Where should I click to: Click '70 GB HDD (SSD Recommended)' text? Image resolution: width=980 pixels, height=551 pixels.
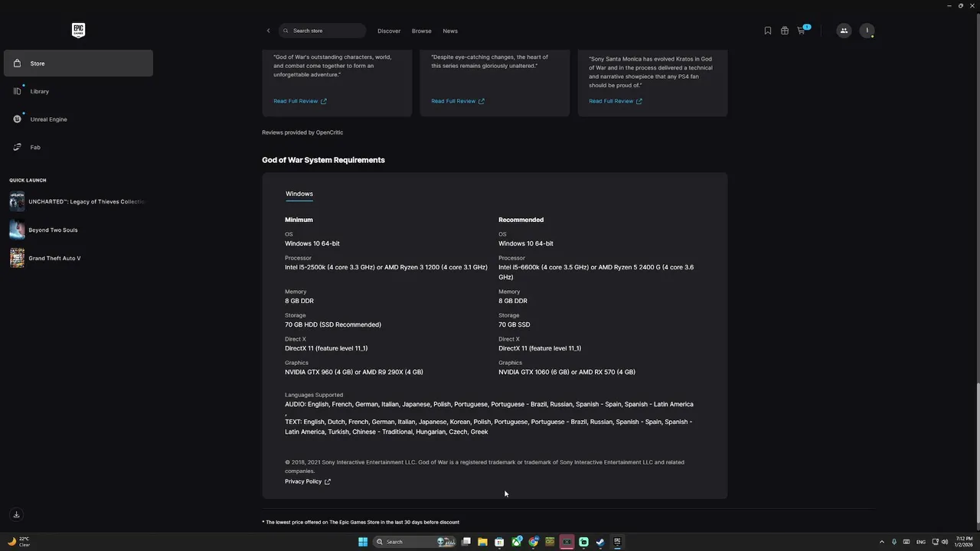(333, 324)
